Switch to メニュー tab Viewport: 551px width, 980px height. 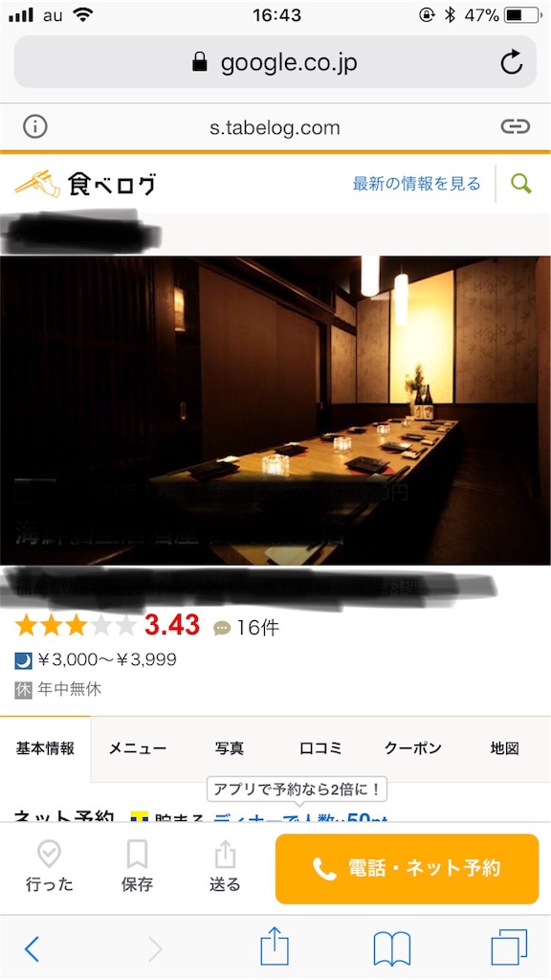click(138, 748)
